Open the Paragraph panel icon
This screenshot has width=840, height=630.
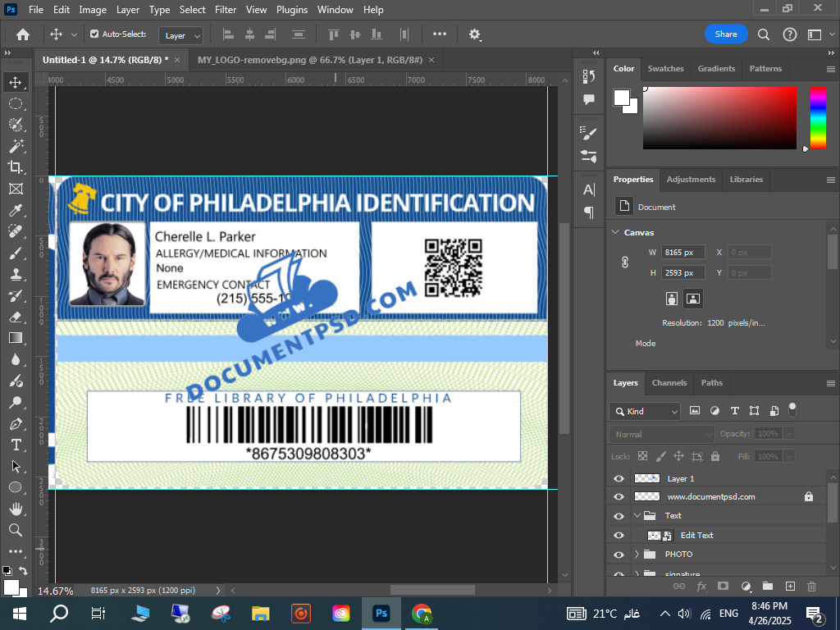589,212
